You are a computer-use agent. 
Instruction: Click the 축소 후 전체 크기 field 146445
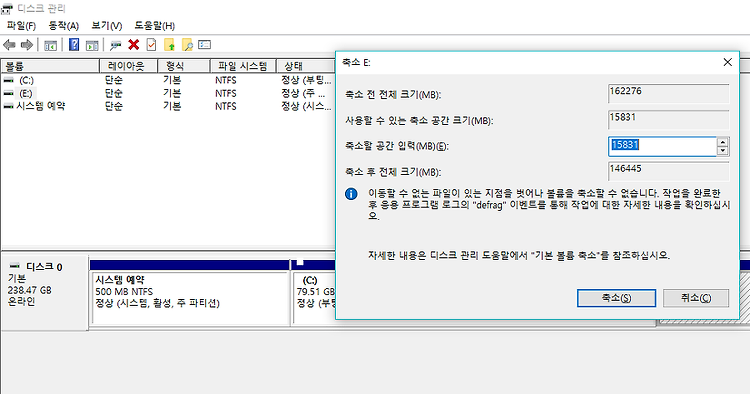click(669, 172)
